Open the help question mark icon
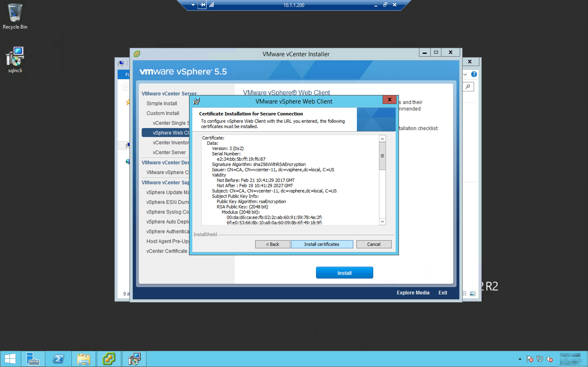Viewport: 588px width, 367px height. (474, 74)
